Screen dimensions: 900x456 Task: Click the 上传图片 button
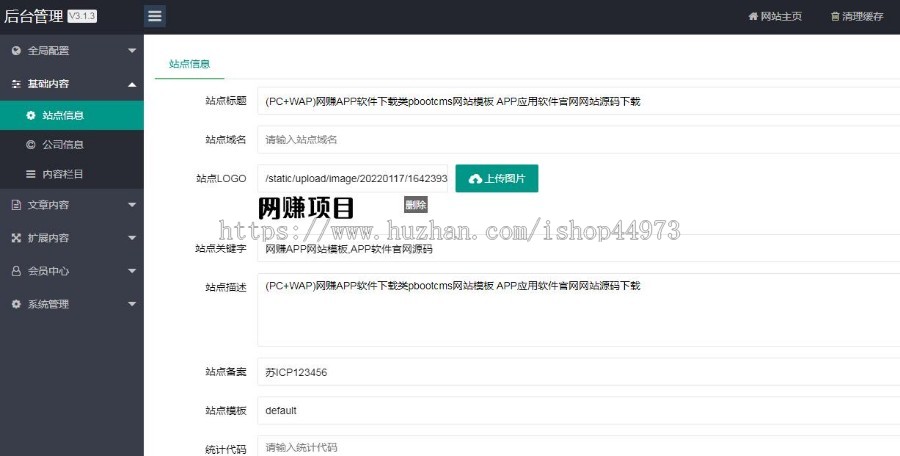tap(497, 179)
